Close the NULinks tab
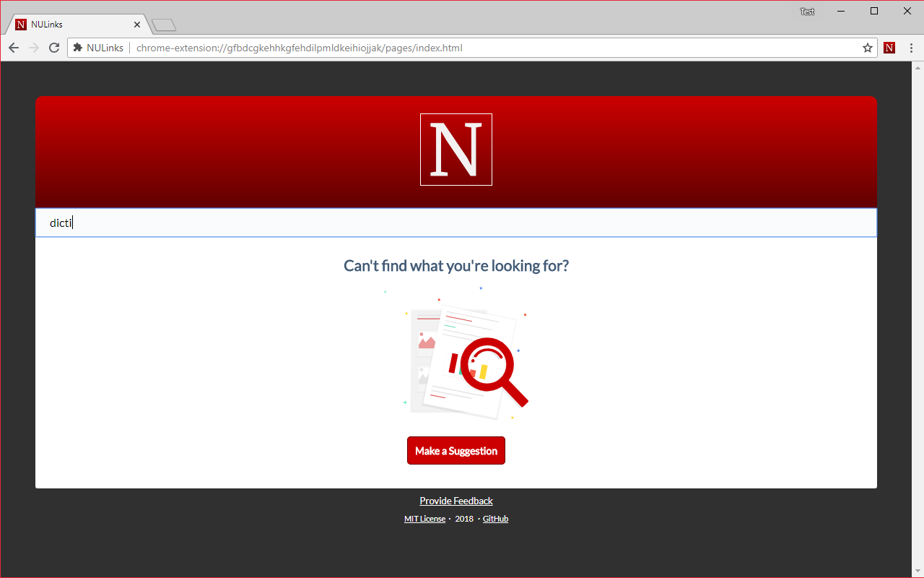The width and height of the screenshot is (924, 578). 137,24
